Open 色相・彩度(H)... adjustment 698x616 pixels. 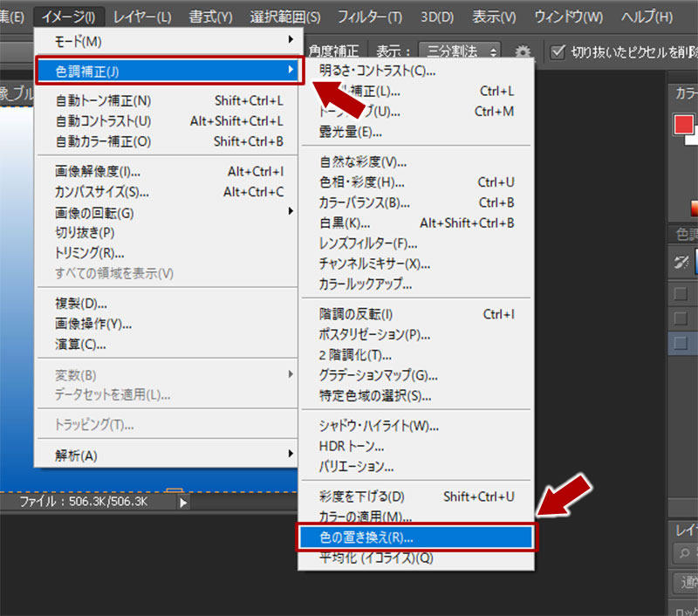(x=416, y=182)
